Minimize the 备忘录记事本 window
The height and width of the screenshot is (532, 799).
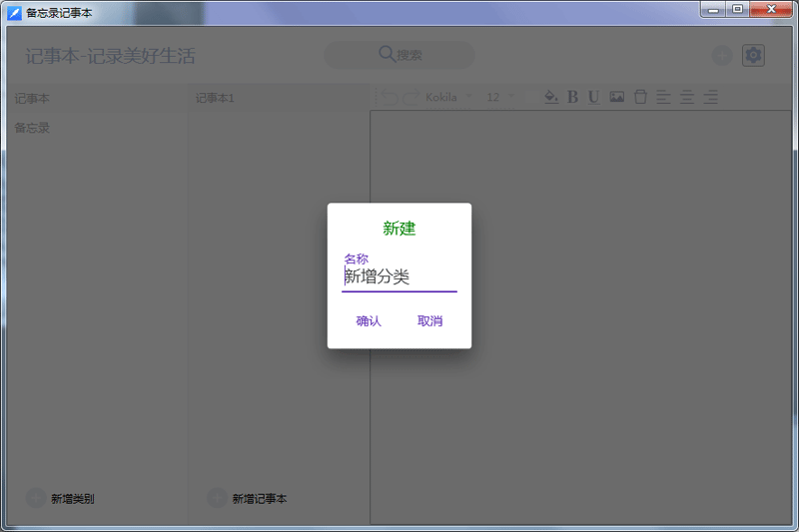[713, 10]
